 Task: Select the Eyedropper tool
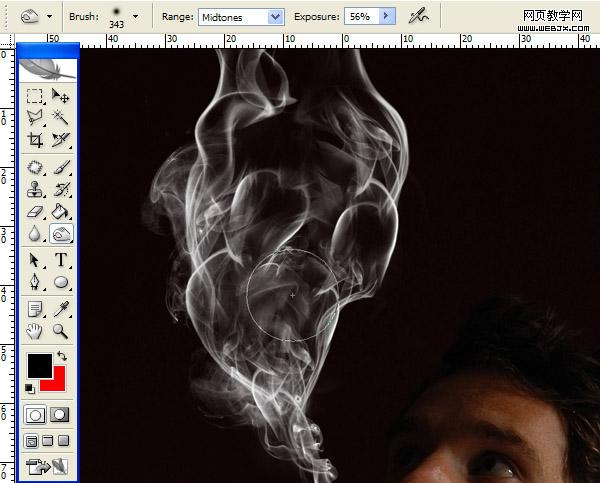[60, 309]
